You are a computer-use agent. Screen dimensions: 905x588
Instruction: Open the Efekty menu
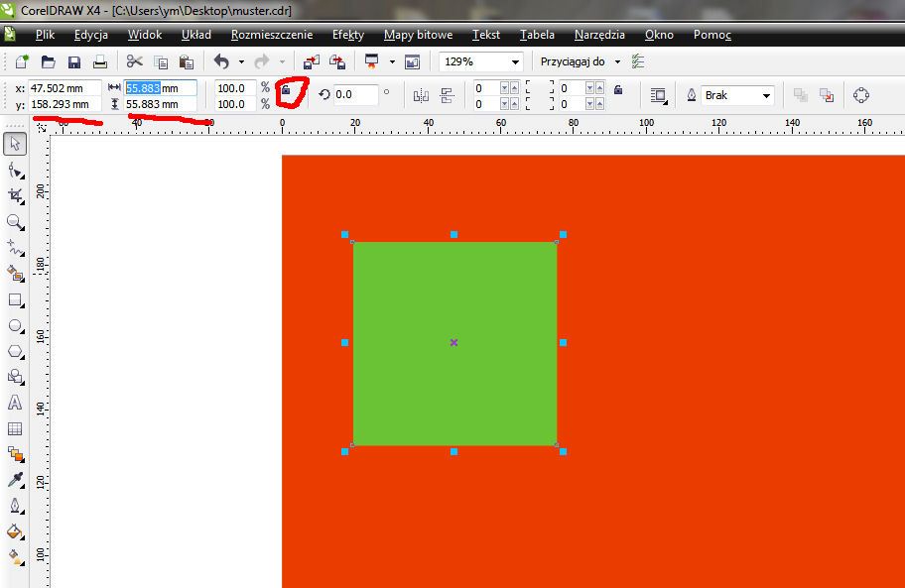pos(347,35)
